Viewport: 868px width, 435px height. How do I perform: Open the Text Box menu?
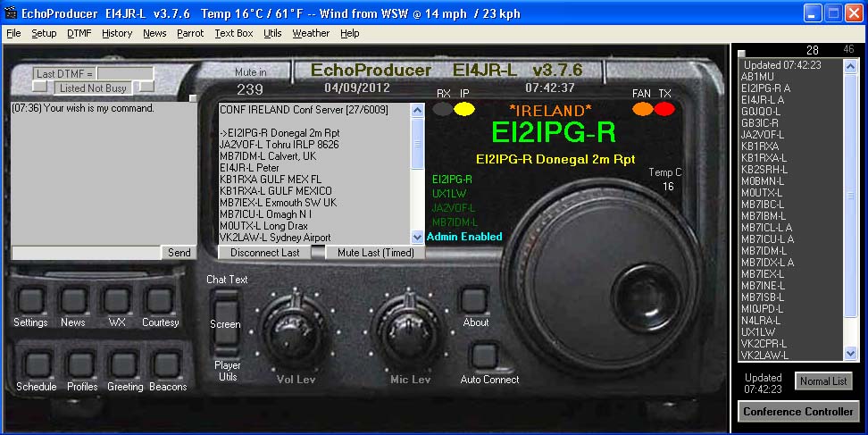coord(234,33)
